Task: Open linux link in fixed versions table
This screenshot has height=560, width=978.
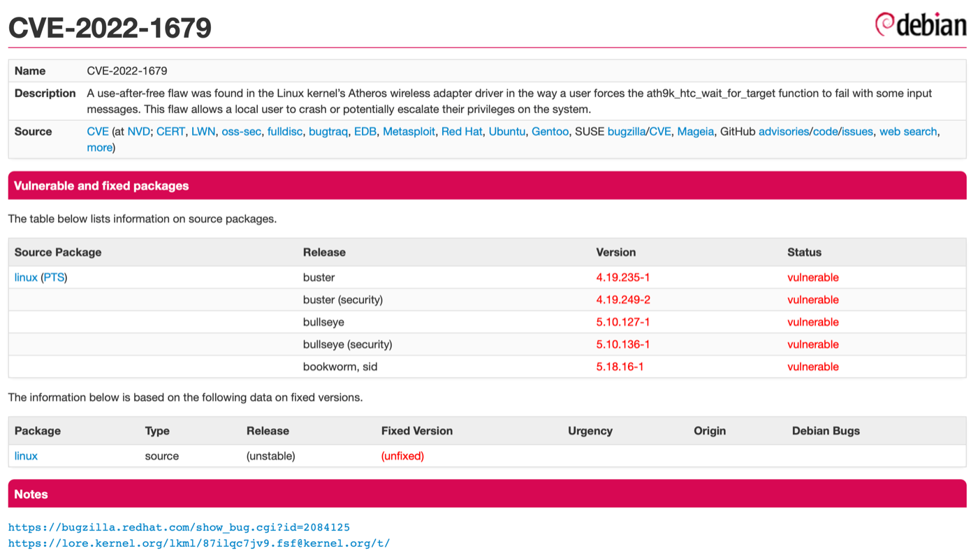Action: (x=26, y=456)
